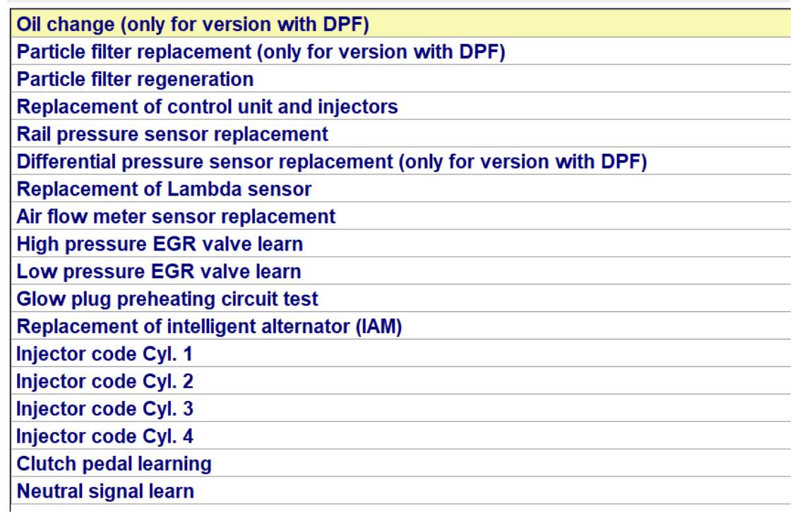Open Injector code Cyl. 1
Screen dimensions: 812x523
[400, 353]
